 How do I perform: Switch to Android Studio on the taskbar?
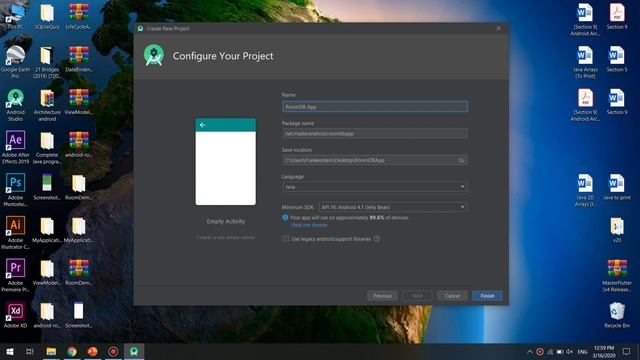[x=134, y=351]
